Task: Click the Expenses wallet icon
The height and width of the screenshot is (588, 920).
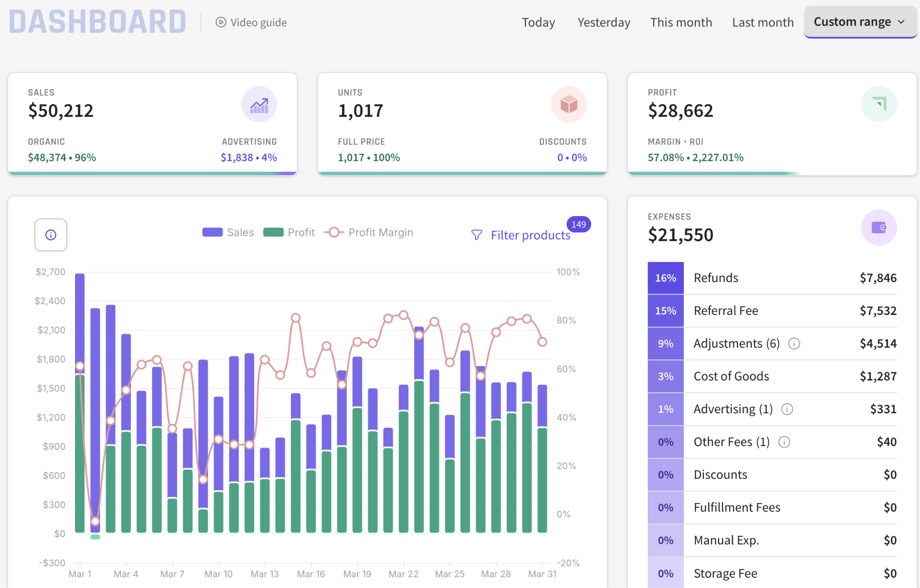Action: (879, 227)
